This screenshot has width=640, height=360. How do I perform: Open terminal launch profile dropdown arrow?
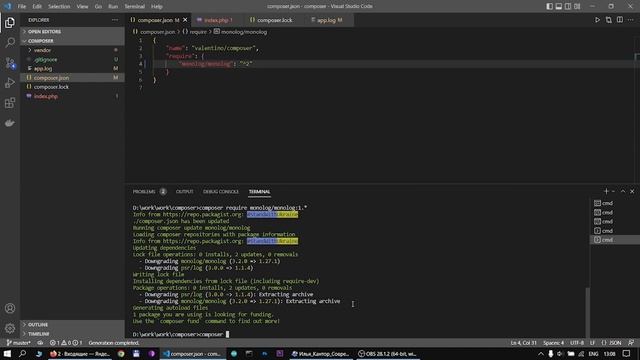tap(613, 191)
